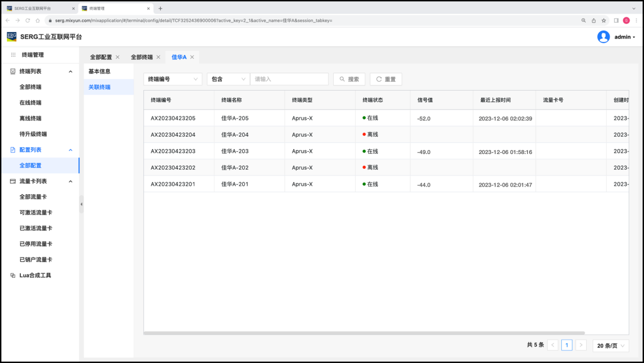Click the browser share icon
Image resolution: width=644 pixels, height=363 pixels.
pos(594,20)
